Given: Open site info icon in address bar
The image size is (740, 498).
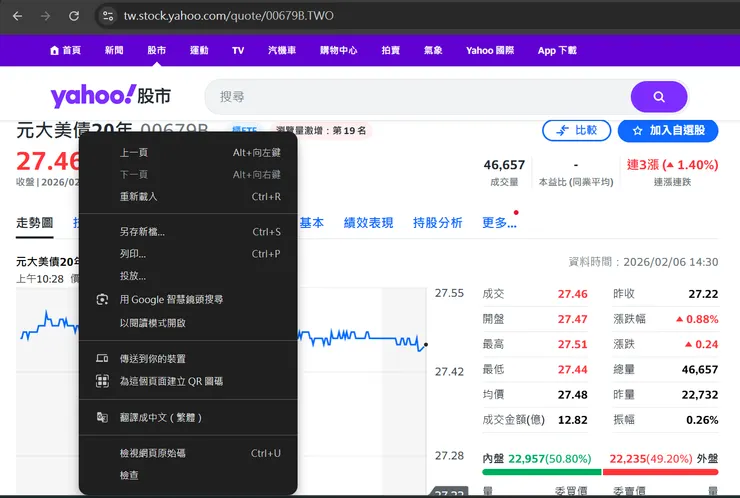Looking at the screenshot, I should tap(108, 16).
